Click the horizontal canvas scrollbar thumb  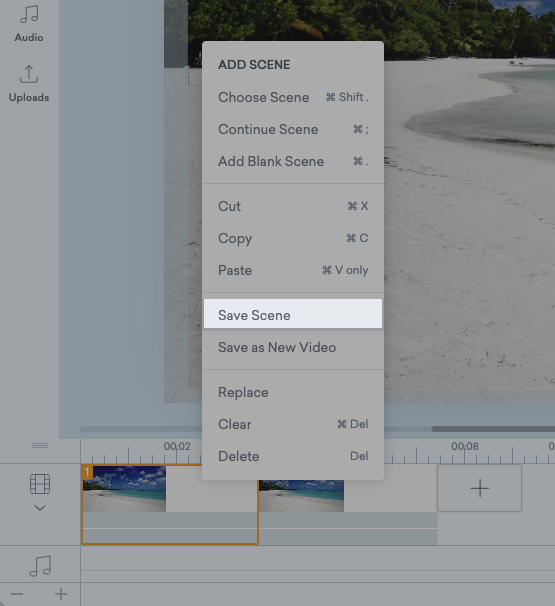point(493,429)
